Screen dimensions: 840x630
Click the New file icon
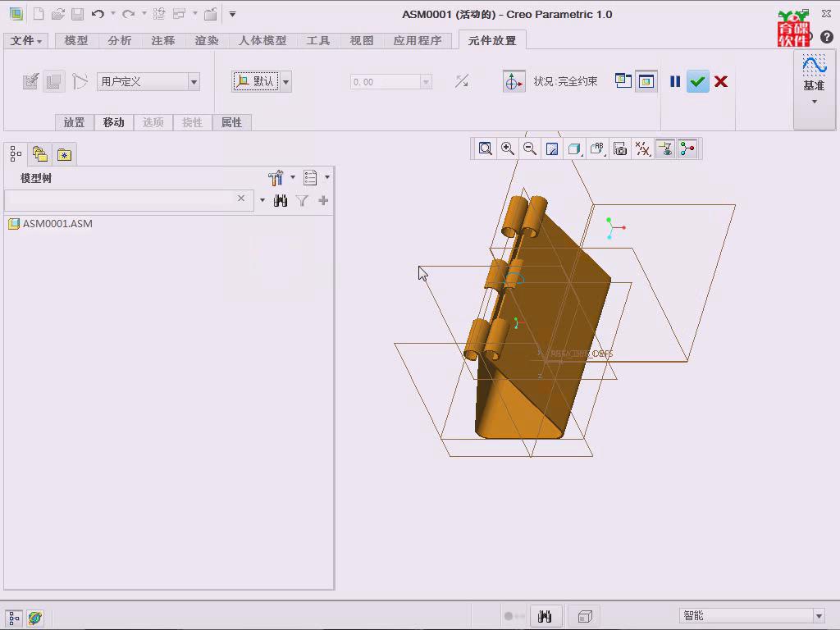point(38,14)
